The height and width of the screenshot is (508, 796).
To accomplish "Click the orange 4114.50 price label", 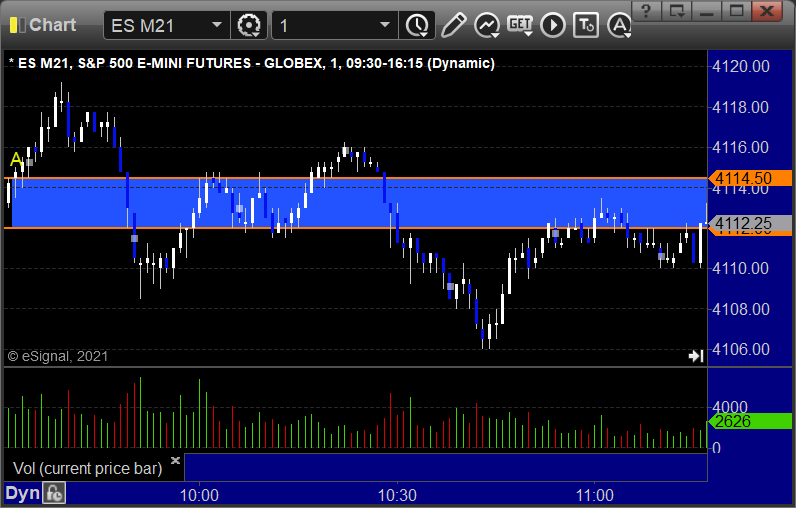I will (x=750, y=178).
